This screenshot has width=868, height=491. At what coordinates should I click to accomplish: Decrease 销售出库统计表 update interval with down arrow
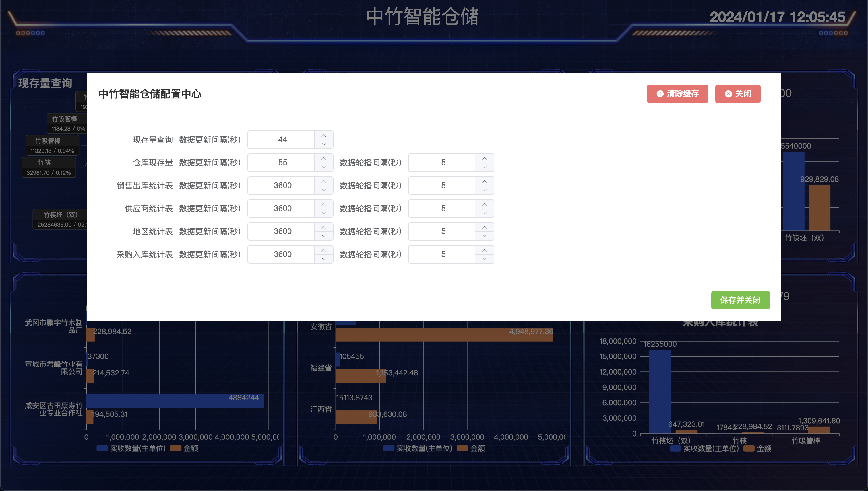[324, 190]
